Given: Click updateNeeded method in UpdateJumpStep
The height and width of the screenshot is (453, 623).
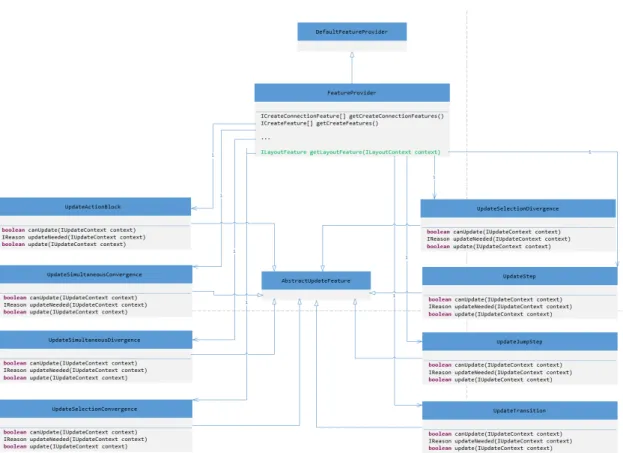Looking at the screenshot, I should [500, 372].
